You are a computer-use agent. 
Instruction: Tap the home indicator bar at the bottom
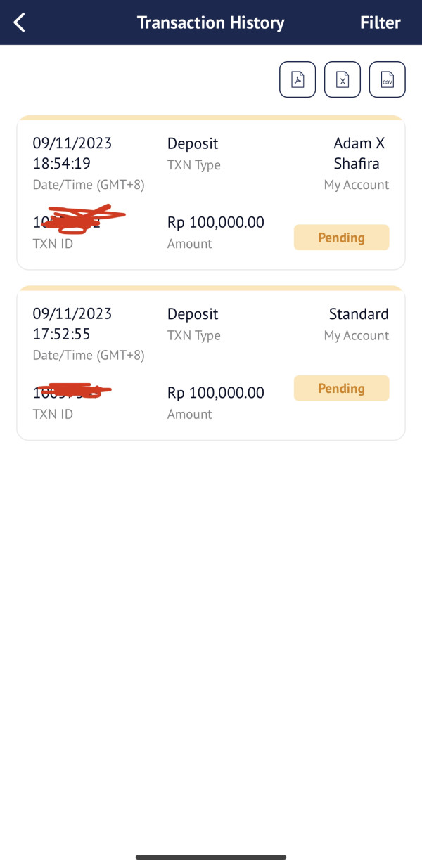[211, 857]
